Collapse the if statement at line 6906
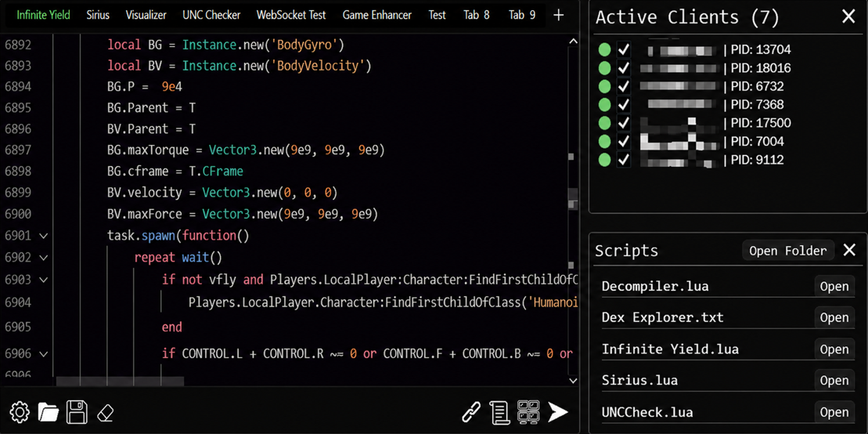 [x=44, y=354]
